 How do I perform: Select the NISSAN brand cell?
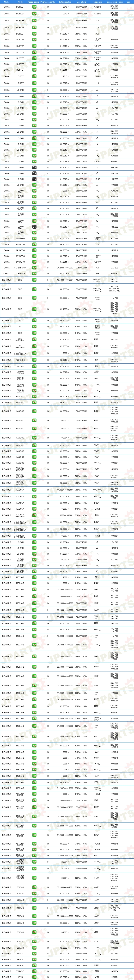[7, 274]
